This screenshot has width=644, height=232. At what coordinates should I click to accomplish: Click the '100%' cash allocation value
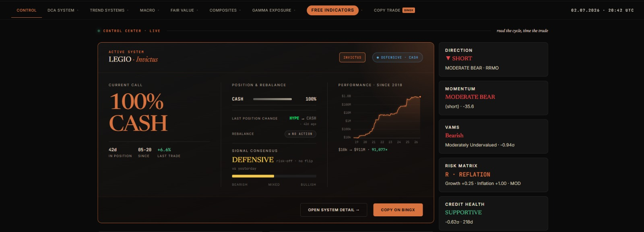pos(311,99)
